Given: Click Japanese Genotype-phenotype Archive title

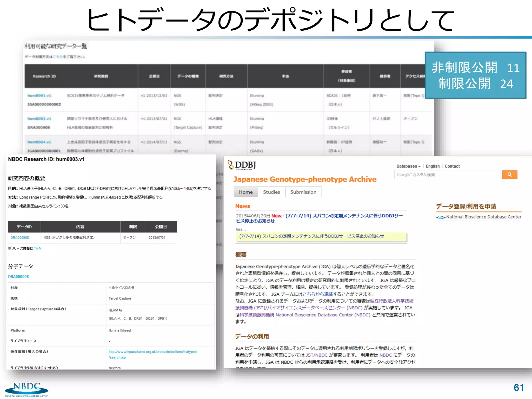Looking at the screenshot, I should (x=305, y=179).
